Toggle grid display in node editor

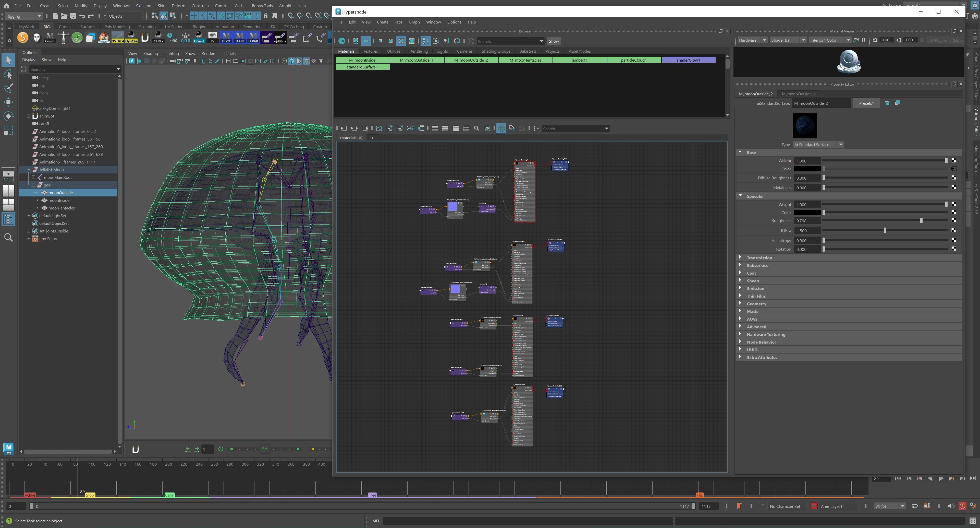[x=501, y=129]
